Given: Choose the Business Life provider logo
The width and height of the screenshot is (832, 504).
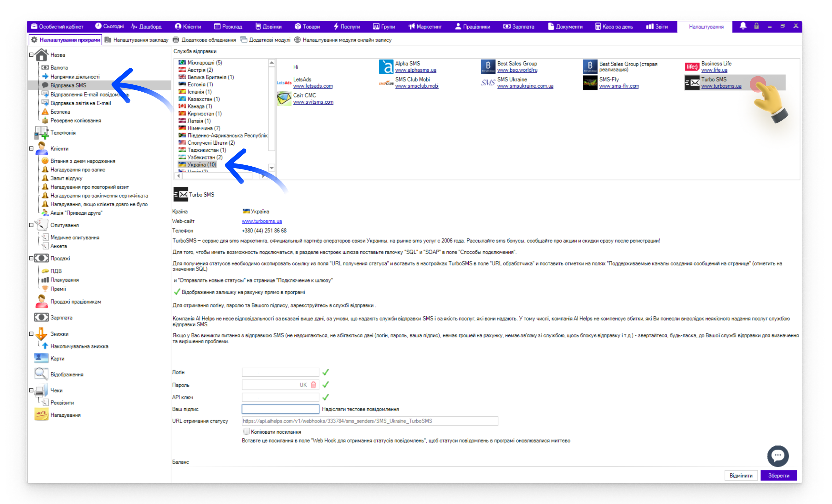Looking at the screenshot, I should [692, 66].
